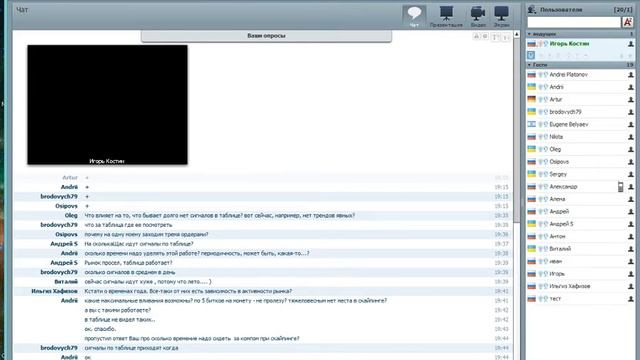Click the Ukrainian flag beside Sergey
The image size is (640, 360).
(531, 174)
